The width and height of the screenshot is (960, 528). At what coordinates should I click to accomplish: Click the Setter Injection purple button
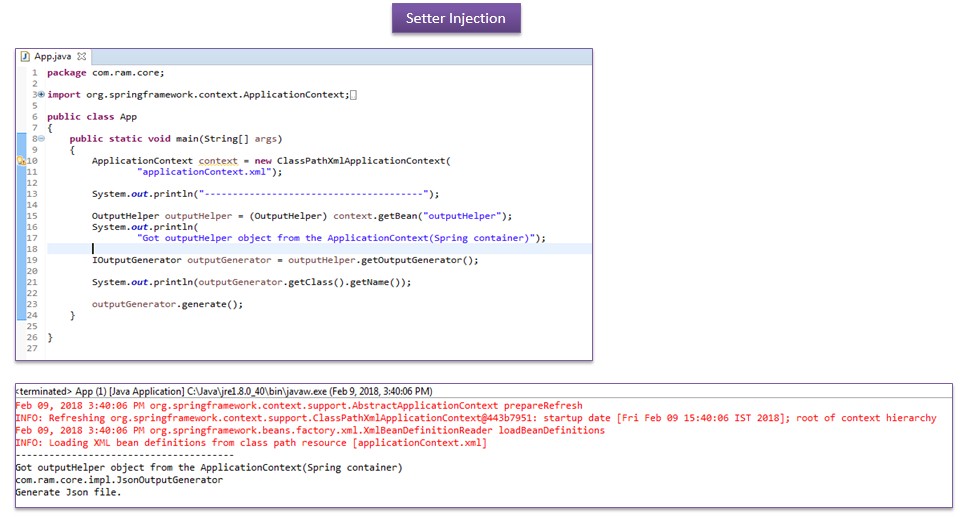click(456, 18)
